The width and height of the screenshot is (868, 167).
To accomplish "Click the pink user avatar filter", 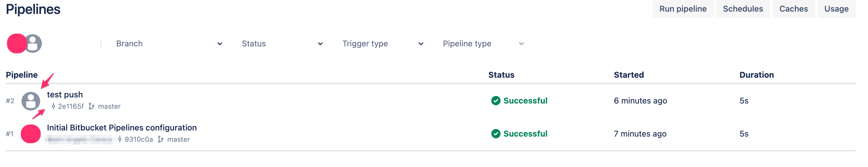I will click(16, 44).
